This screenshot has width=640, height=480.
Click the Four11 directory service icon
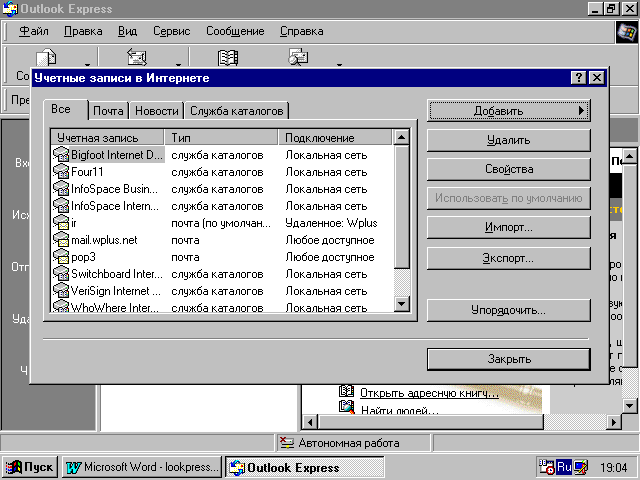click(x=61, y=172)
